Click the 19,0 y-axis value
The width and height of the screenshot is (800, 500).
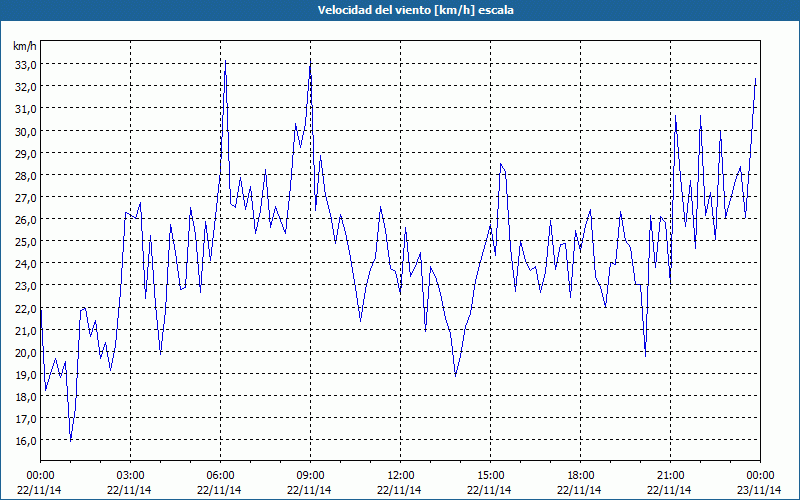(26, 374)
